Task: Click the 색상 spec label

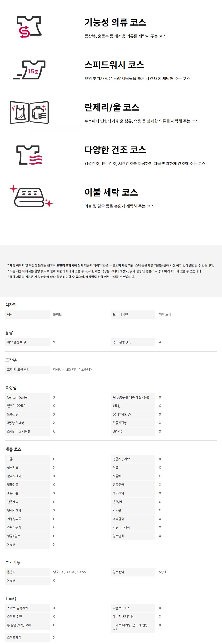Action: 27,315
